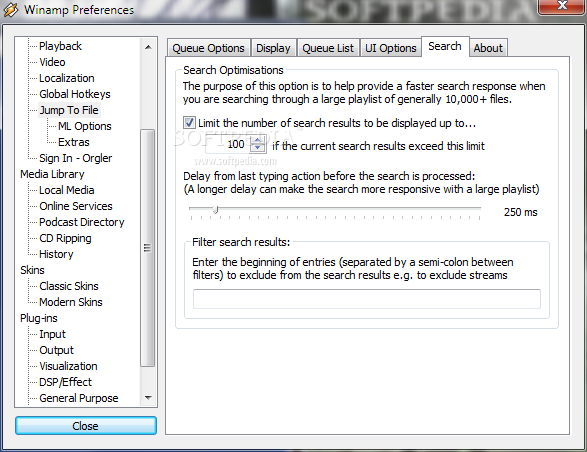Screen dimensions: 587x452
Task: Select the Media Library category
Action: pyautogui.click(x=52, y=174)
